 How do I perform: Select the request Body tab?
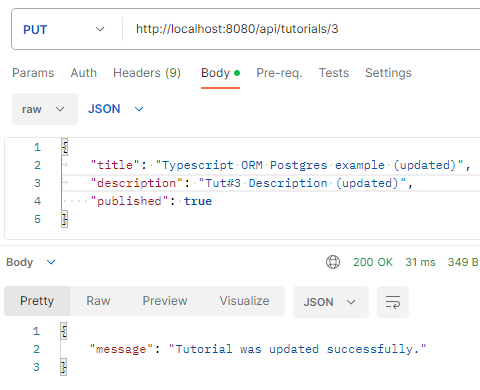coord(220,73)
